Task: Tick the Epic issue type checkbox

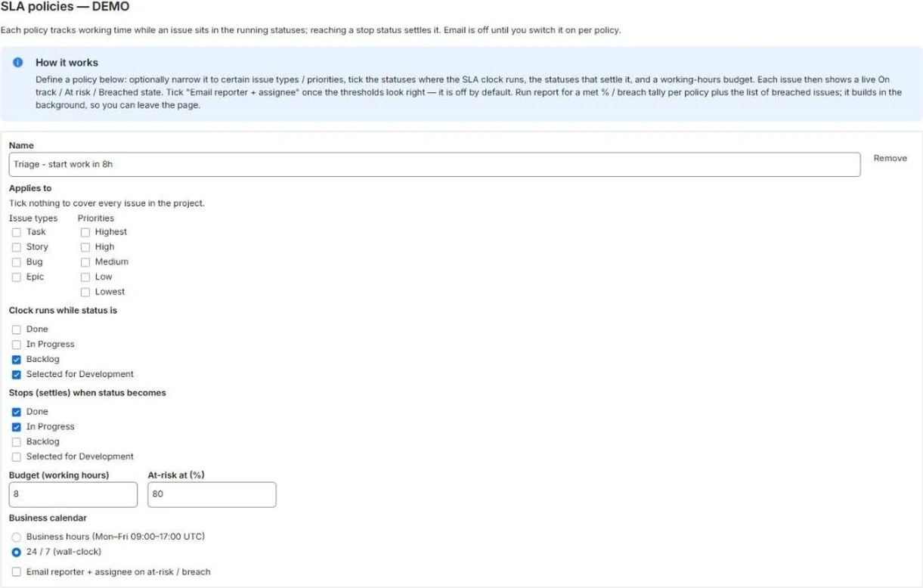Action: 17,277
